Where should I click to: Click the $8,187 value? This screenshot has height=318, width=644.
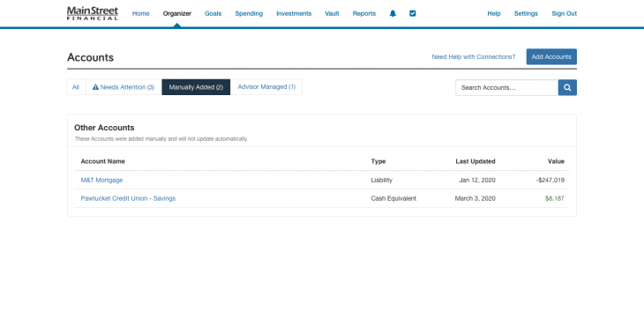(555, 198)
